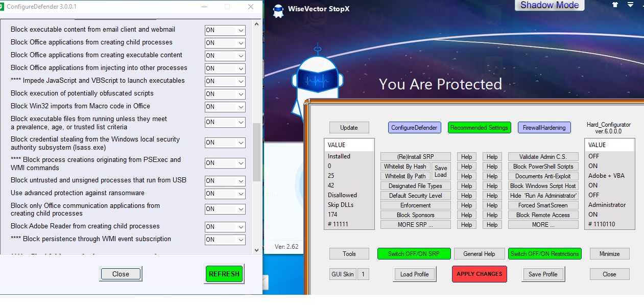The width and height of the screenshot is (644, 305).
Task: Click ConfigureDefender scrollbar down arrow
Action: (256, 250)
